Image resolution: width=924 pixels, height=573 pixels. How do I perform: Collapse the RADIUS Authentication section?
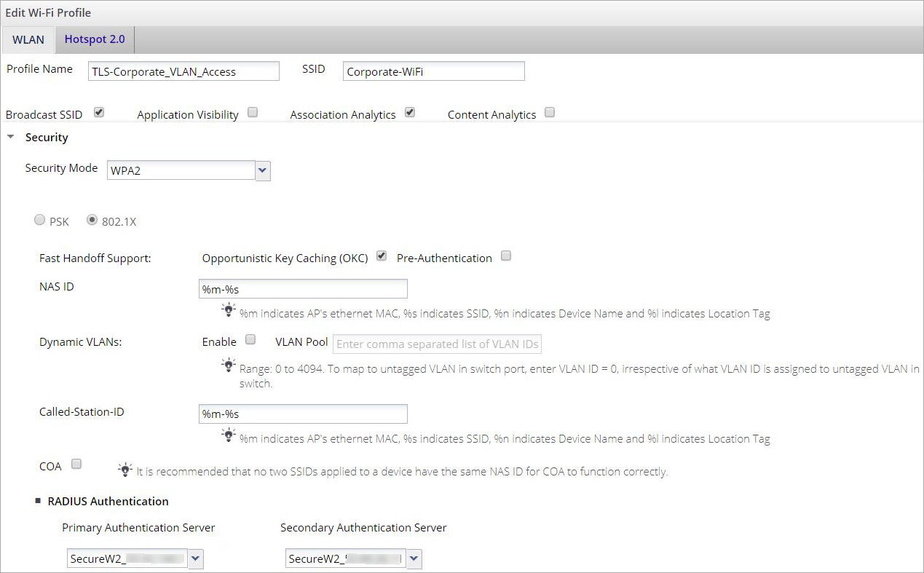click(x=38, y=501)
